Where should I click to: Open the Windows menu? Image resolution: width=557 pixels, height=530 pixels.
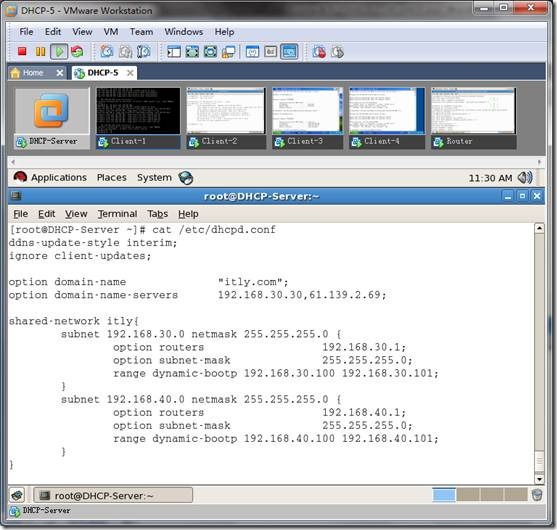tap(184, 32)
